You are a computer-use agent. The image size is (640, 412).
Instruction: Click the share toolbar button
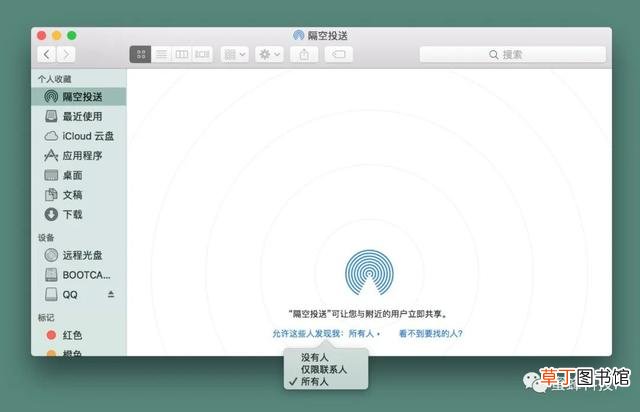(304, 54)
